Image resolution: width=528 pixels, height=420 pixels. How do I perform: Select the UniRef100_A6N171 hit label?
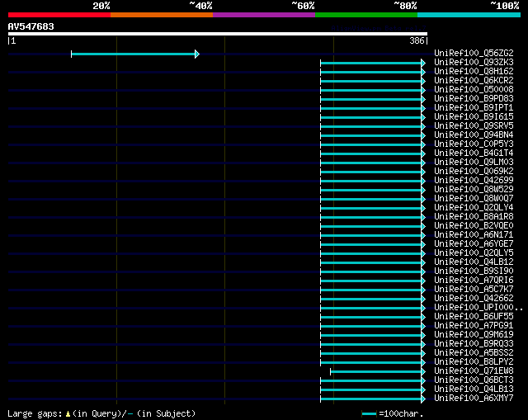(474, 235)
